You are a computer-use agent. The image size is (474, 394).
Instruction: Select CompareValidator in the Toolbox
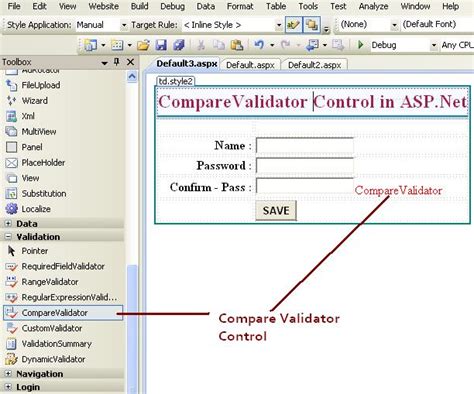point(63,313)
